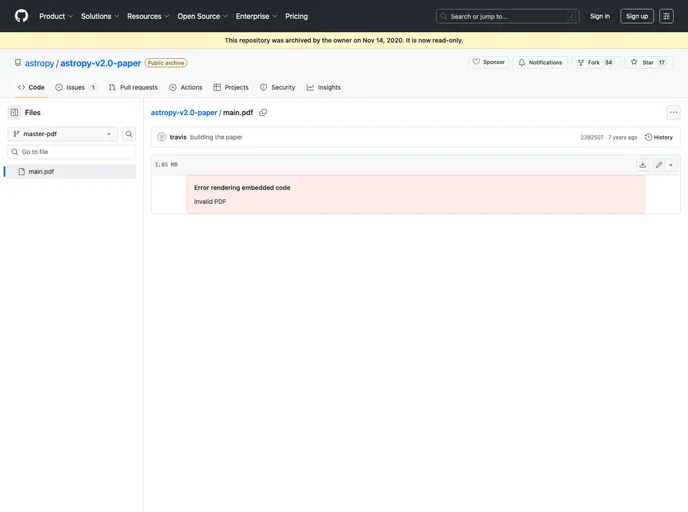Expand the Solutions menu
Image resolution: width=688 pixels, height=512 pixels.
coord(100,16)
